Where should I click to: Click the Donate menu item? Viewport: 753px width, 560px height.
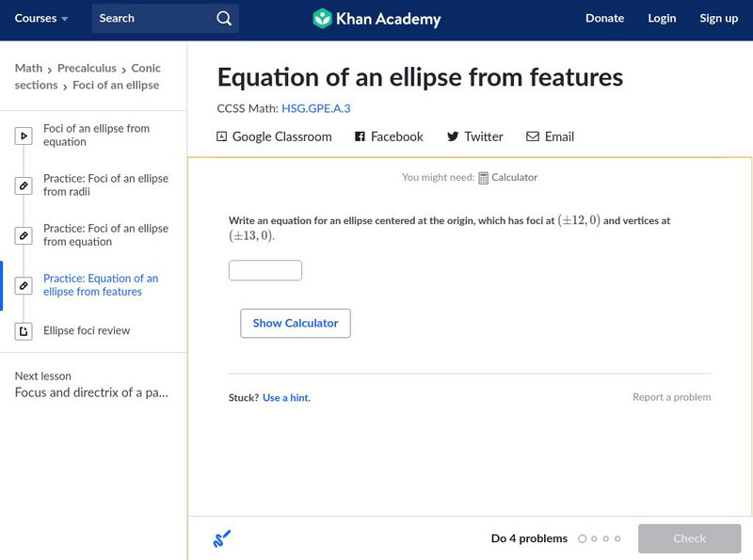604,19
